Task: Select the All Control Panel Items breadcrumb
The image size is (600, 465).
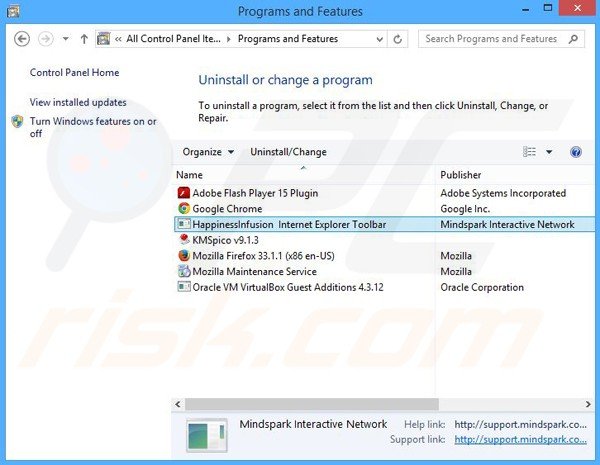Action: click(173, 39)
